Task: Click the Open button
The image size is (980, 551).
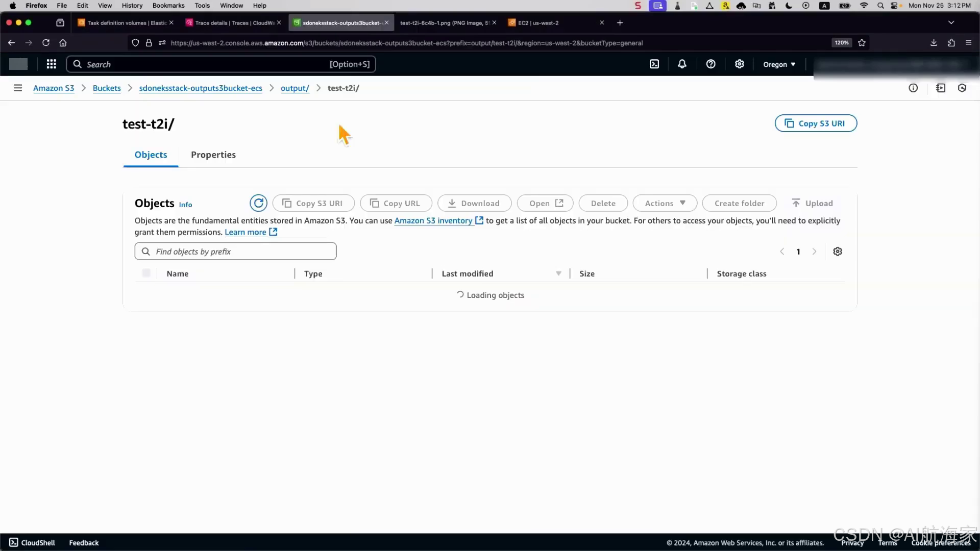Action: (x=545, y=203)
